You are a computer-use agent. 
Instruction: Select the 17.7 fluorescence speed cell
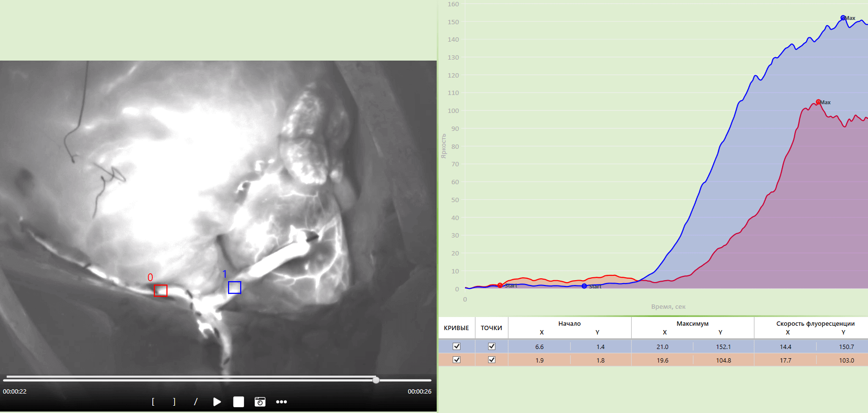click(x=786, y=360)
